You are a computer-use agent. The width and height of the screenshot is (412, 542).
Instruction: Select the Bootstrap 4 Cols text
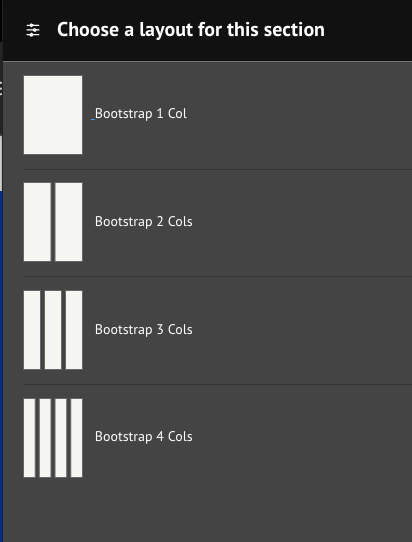143,437
